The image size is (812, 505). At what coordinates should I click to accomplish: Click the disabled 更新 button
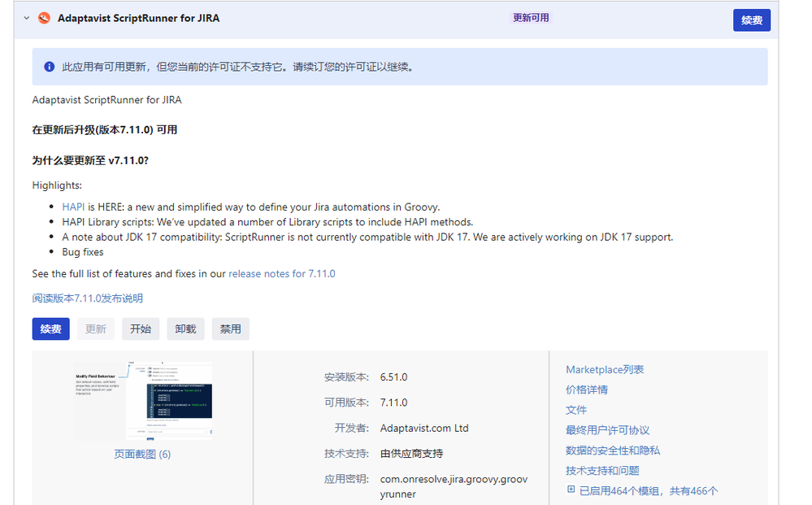pyautogui.click(x=96, y=329)
